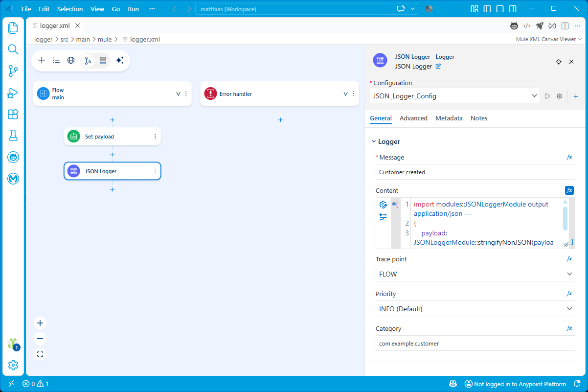588x392 pixels.
Task: Click the rocket deploy icon in editor toolbar
Action: [540, 25]
